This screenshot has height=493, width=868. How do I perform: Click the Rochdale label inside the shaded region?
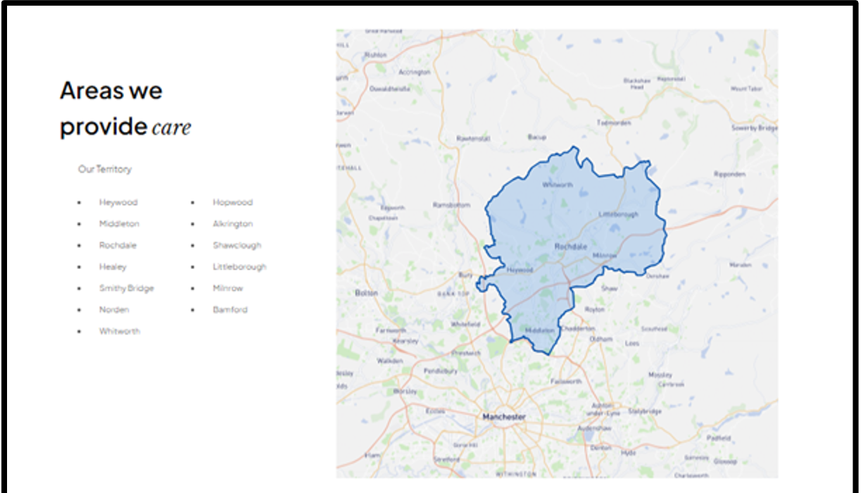(x=570, y=246)
